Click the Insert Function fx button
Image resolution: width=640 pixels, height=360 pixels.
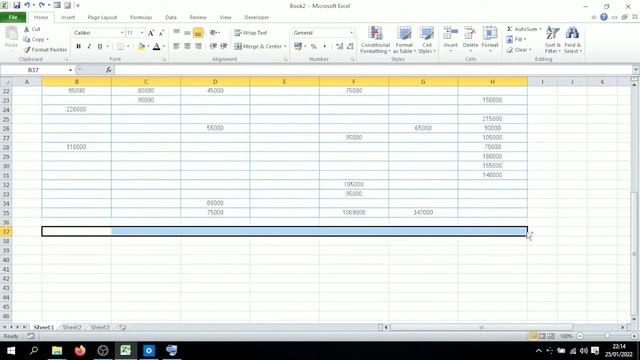click(109, 70)
